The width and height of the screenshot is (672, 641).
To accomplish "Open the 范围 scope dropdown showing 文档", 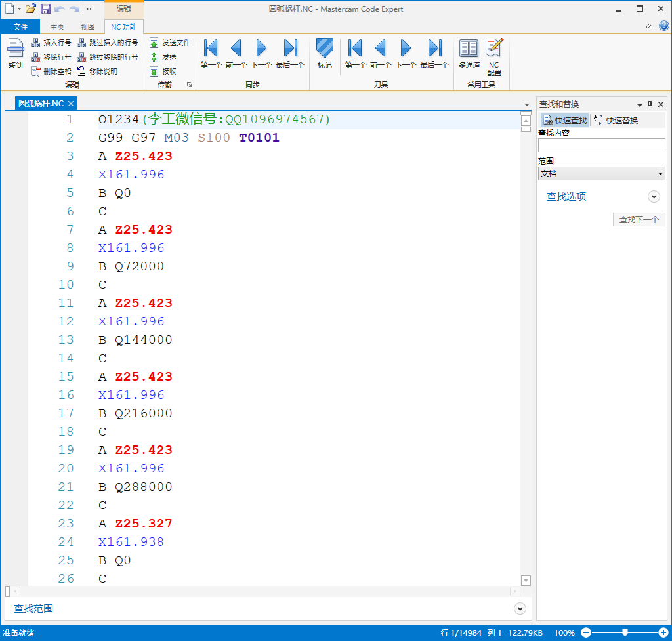I will pos(601,173).
